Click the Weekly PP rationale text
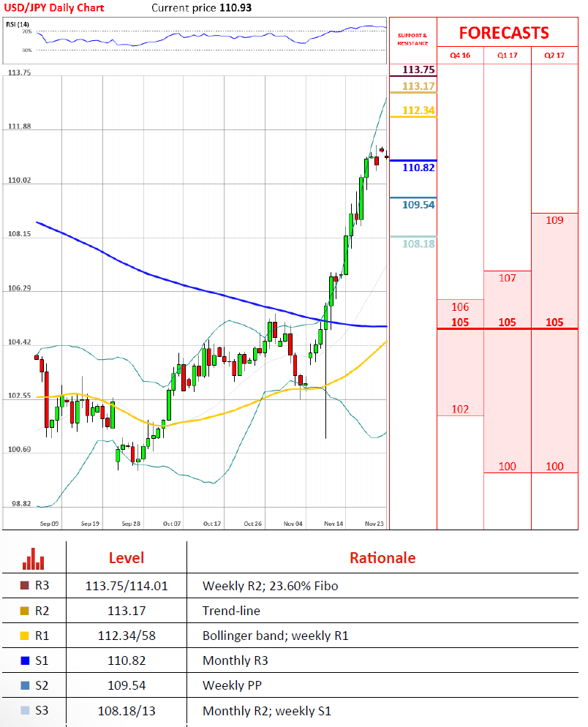This screenshot has width=588, height=727. 233,686
